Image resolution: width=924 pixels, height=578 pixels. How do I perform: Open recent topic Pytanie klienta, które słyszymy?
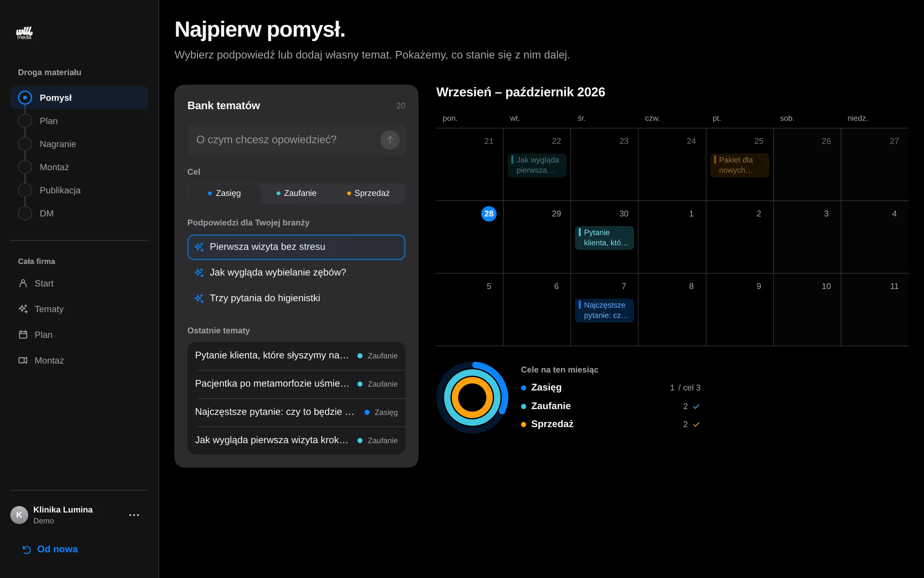coord(296,355)
